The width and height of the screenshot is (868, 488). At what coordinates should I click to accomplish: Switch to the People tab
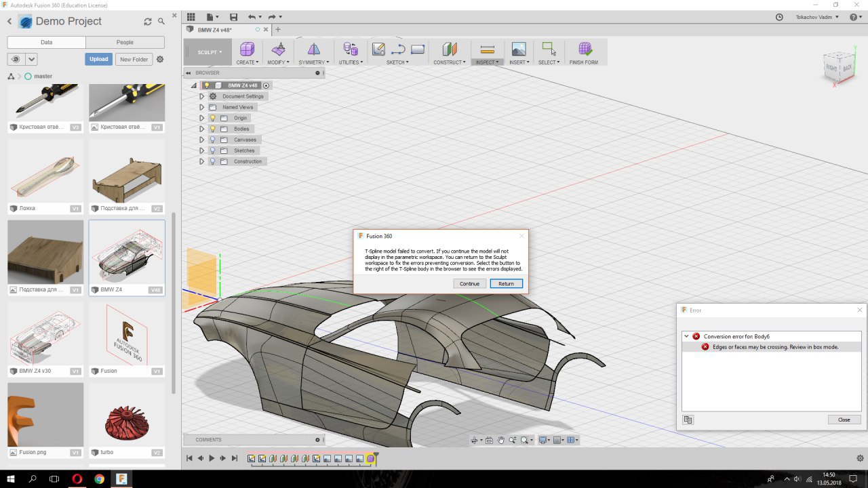[x=125, y=42]
